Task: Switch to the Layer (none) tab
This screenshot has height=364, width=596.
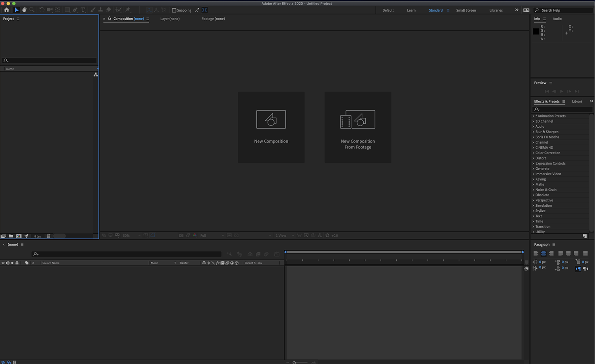Action: click(170, 19)
